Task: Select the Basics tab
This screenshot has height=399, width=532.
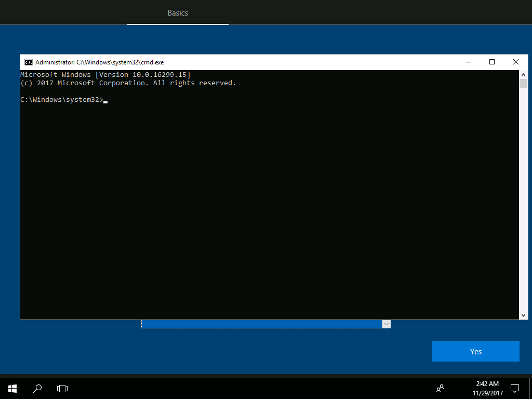Action: tap(178, 13)
